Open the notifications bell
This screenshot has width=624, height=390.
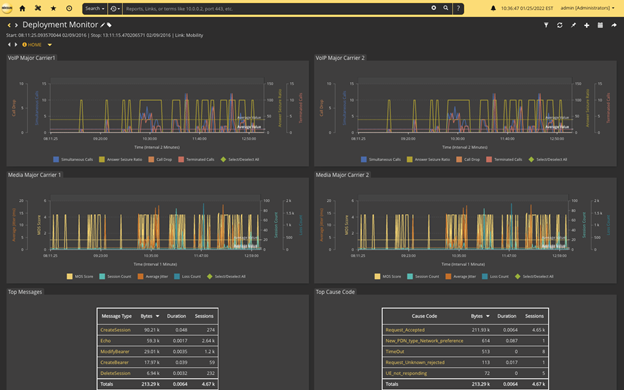click(493, 8)
